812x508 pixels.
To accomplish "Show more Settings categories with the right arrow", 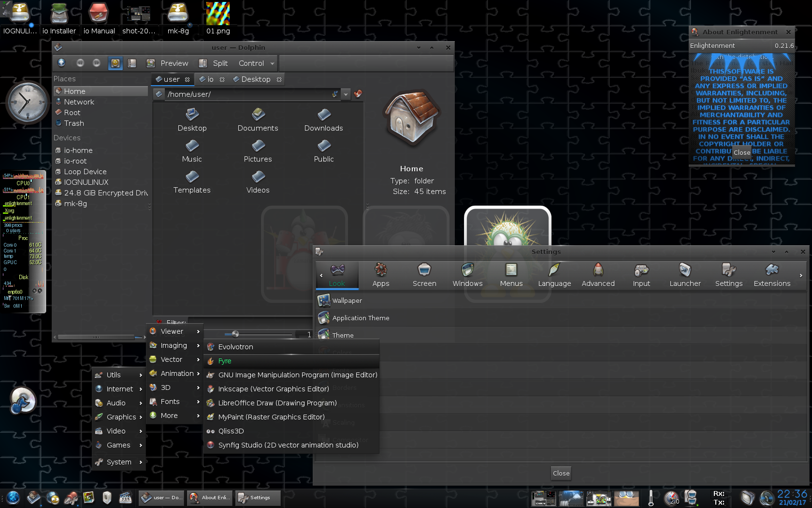I will pyautogui.click(x=801, y=275).
